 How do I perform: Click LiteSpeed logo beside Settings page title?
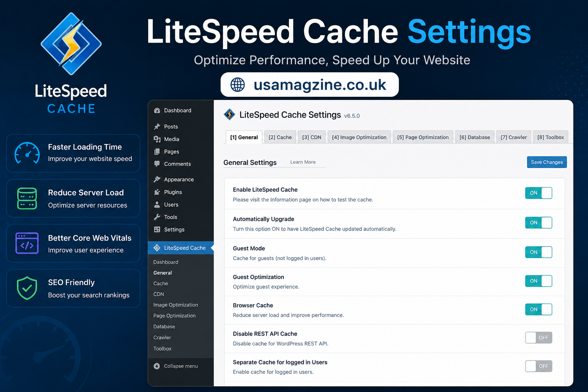pyautogui.click(x=229, y=114)
